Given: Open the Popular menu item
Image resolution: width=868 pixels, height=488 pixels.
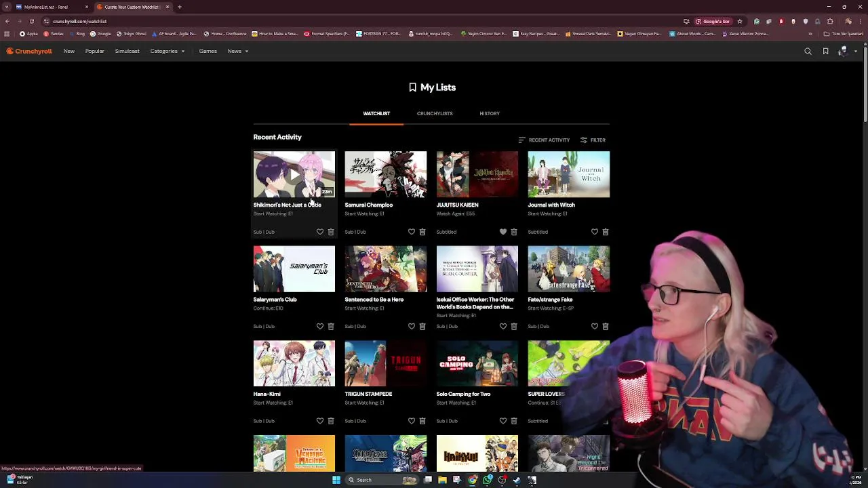Looking at the screenshot, I should tap(95, 51).
